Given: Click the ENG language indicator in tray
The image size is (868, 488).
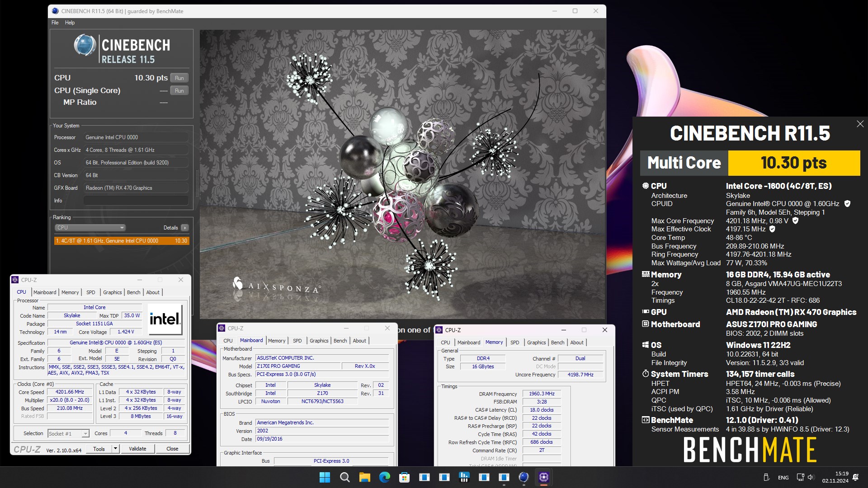Looking at the screenshot, I should click(x=783, y=478).
